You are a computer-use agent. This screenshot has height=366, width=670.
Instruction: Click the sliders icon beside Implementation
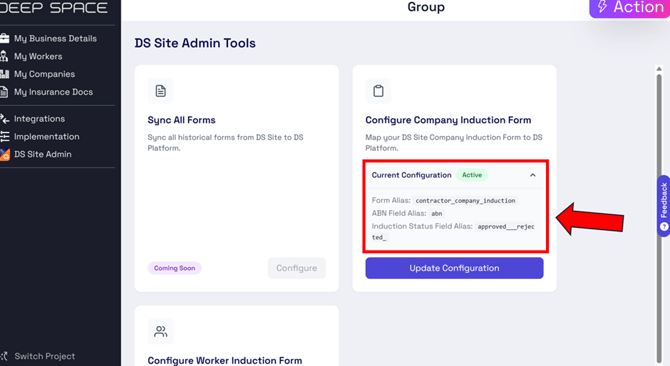(4, 137)
